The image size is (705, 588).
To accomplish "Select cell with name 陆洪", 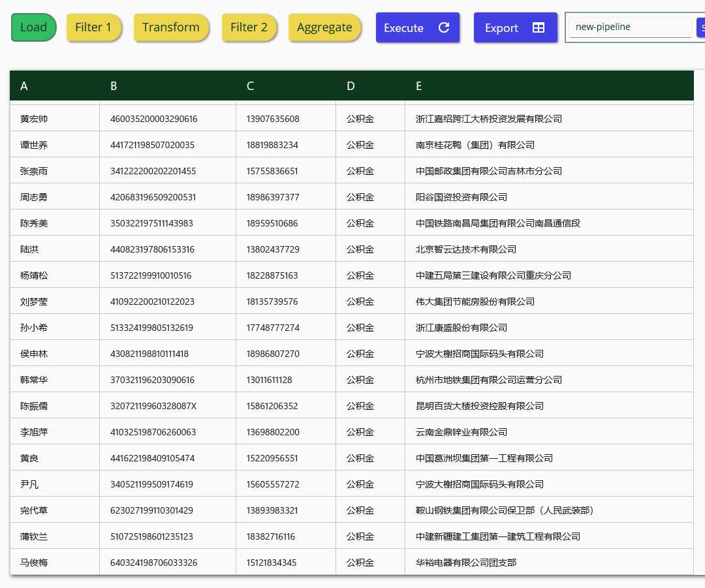I will [55, 249].
